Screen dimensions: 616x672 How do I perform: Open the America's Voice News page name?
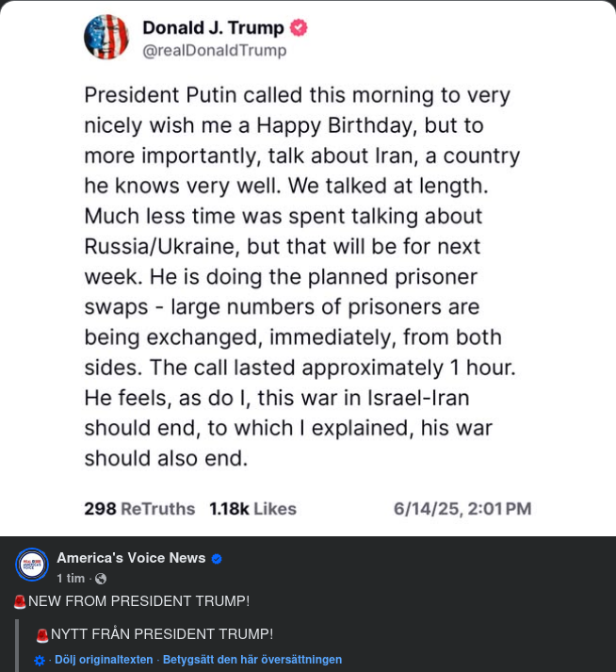(x=131, y=558)
